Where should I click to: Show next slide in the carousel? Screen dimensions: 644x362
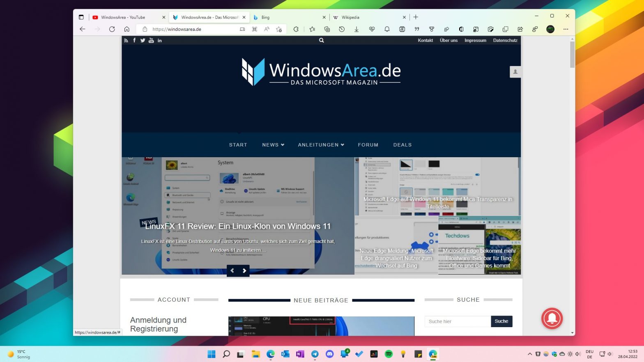point(244,271)
